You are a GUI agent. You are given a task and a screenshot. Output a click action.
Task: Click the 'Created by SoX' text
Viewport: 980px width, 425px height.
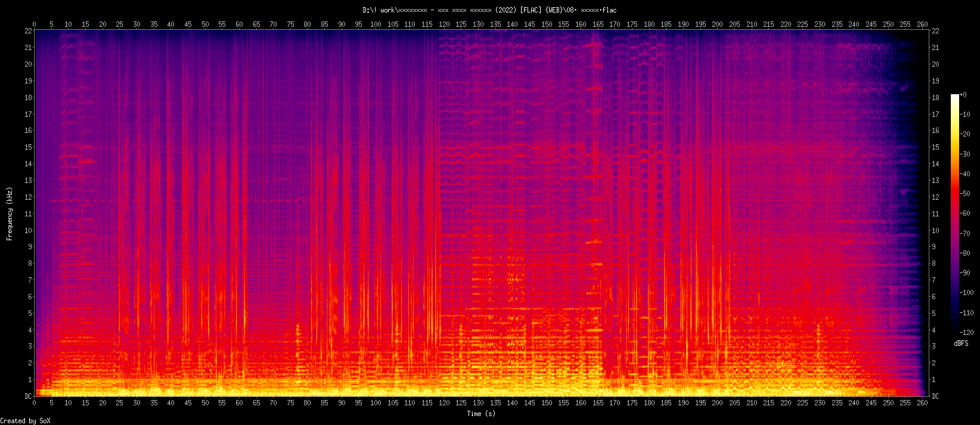[x=26, y=421]
